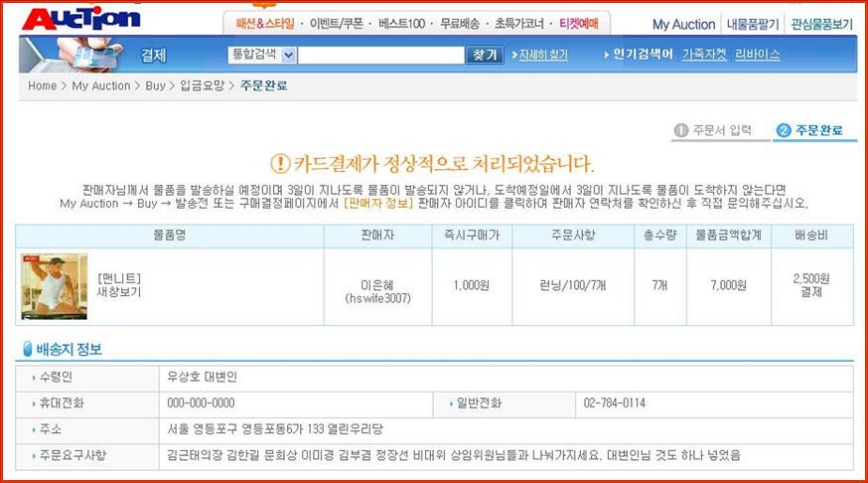Screen dimensions: 868x483
Task: Click the step 2 주문완료 indicator
Action: (x=810, y=130)
